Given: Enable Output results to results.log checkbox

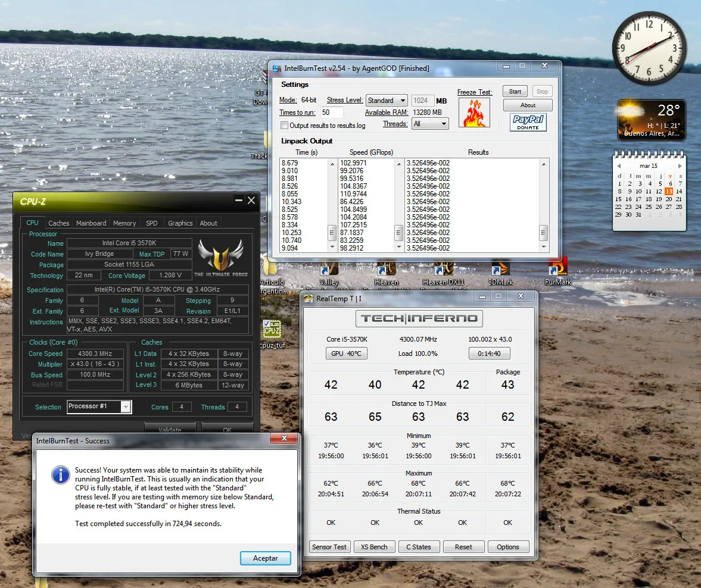Looking at the screenshot, I should tap(284, 126).
